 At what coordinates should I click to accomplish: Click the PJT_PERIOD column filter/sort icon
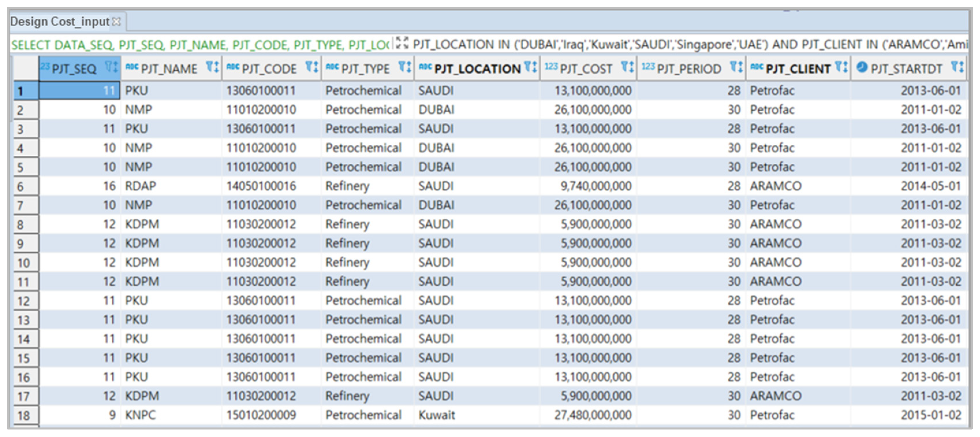pyautogui.click(x=736, y=67)
